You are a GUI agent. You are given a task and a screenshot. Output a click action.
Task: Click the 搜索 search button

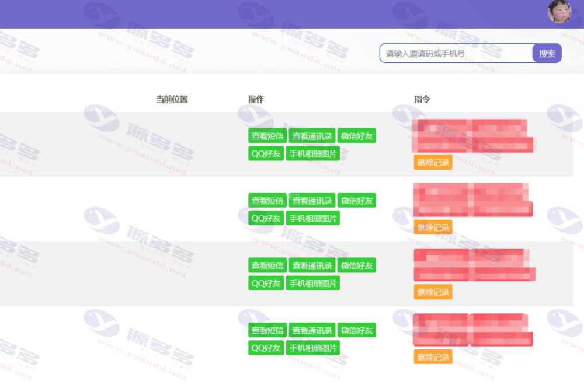coord(547,53)
